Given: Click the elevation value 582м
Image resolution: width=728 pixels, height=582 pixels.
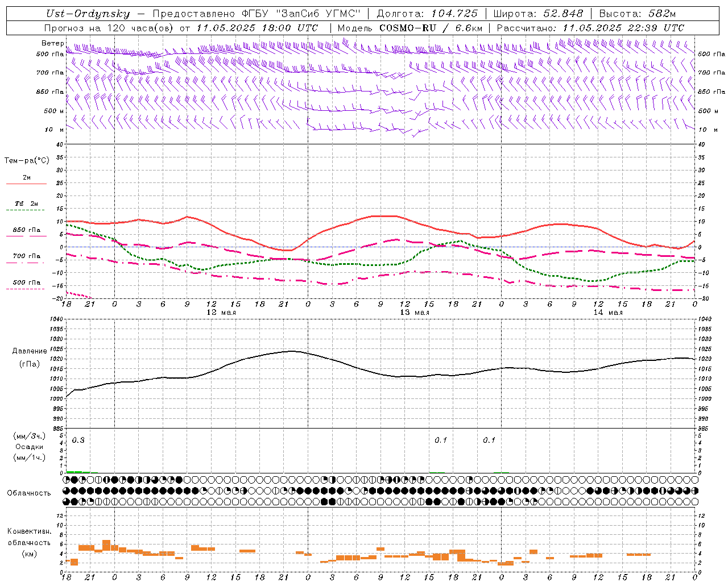Looking at the screenshot, I should (661, 14).
